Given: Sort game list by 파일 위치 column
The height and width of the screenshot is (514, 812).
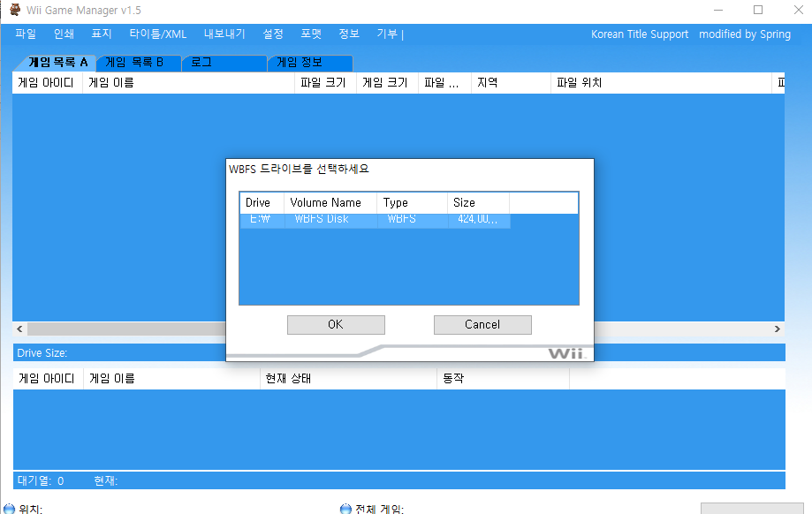Looking at the screenshot, I should (x=661, y=83).
